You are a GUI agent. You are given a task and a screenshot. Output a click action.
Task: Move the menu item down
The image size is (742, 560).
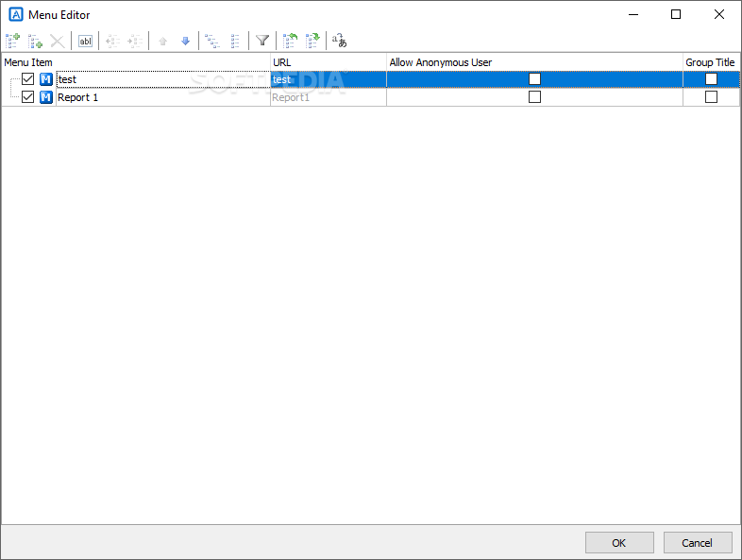point(185,41)
